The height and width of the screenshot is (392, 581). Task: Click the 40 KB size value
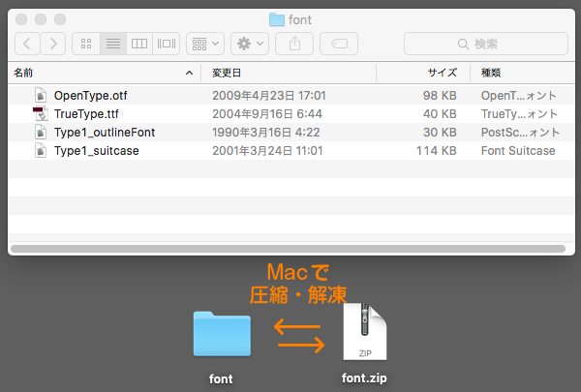tap(440, 114)
